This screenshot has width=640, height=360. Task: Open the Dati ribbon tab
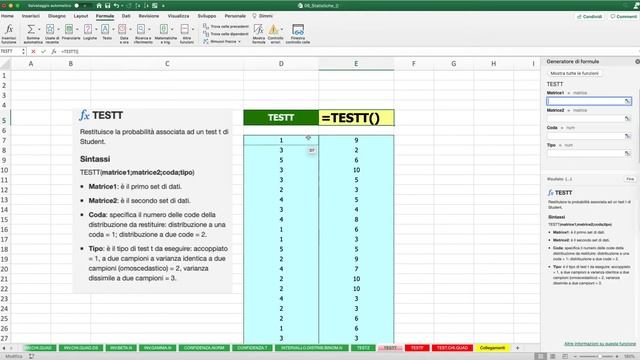pyautogui.click(x=126, y=16)
